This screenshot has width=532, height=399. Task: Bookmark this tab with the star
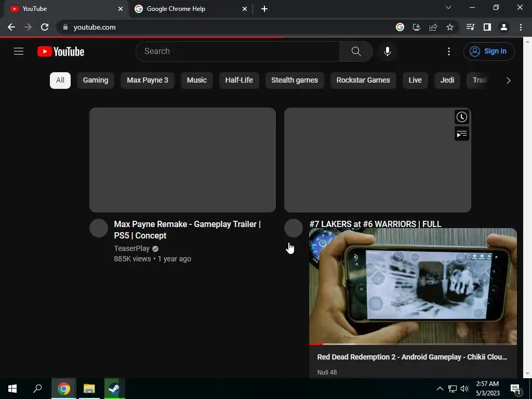click(x=450, y=27)
